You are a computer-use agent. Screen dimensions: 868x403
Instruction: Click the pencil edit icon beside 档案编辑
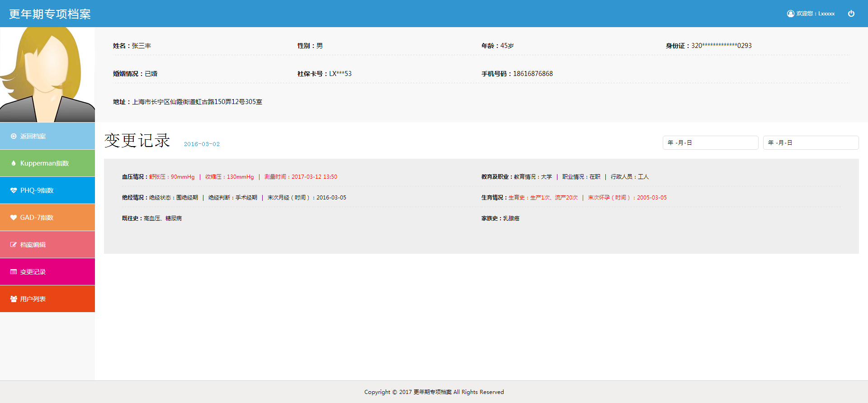14,245
